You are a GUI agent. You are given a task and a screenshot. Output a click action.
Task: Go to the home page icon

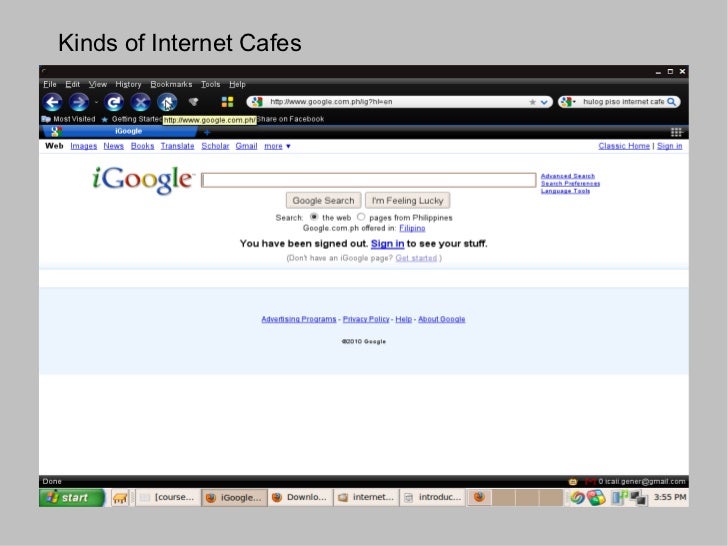click(167, 102)
